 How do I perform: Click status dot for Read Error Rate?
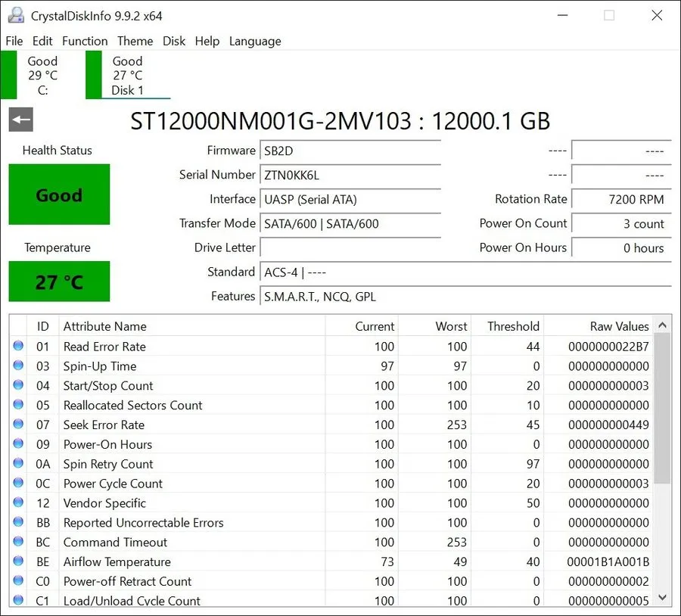pyautogui.click(x=18, y=346)
